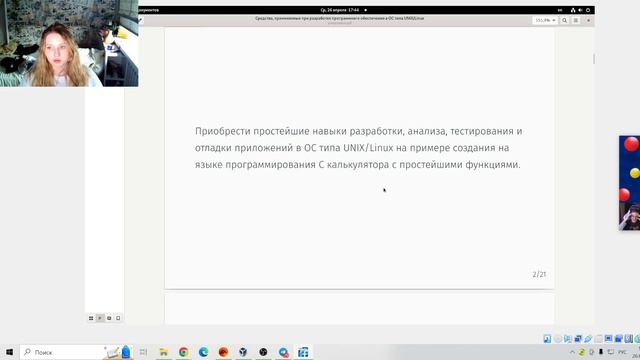Select the third view mode button
The height and width of the screenshot is (360, 640).
pos(109,318)
